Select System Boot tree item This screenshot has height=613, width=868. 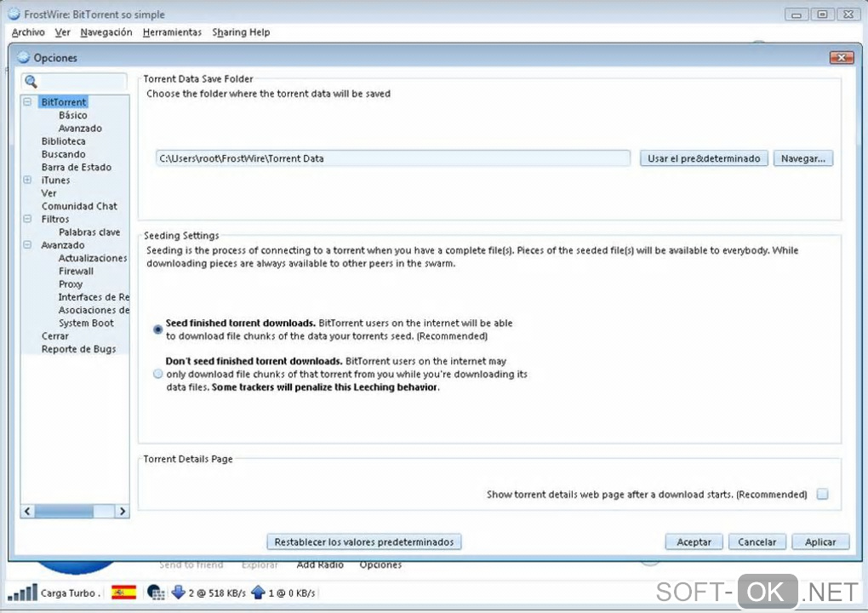86,323
